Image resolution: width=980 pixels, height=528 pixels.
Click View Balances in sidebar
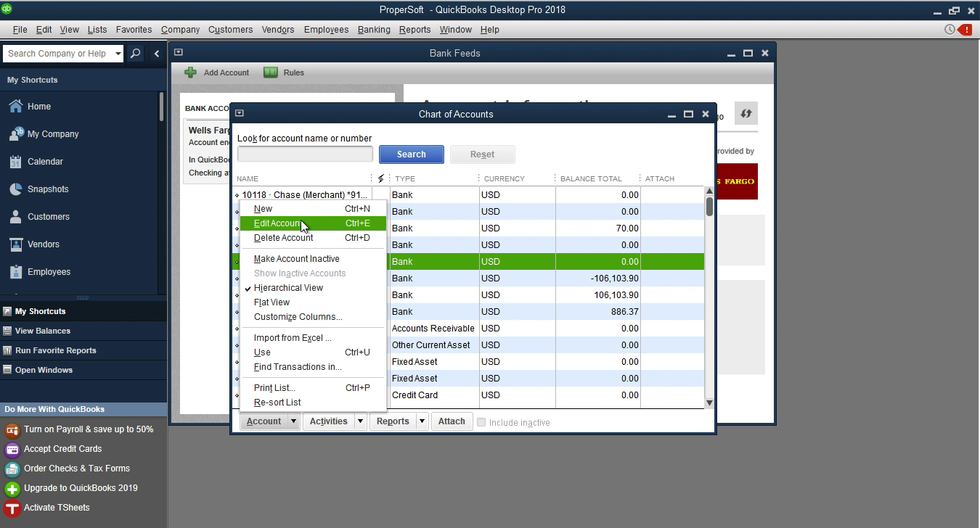pyautogui.click(x=43, y=331)
